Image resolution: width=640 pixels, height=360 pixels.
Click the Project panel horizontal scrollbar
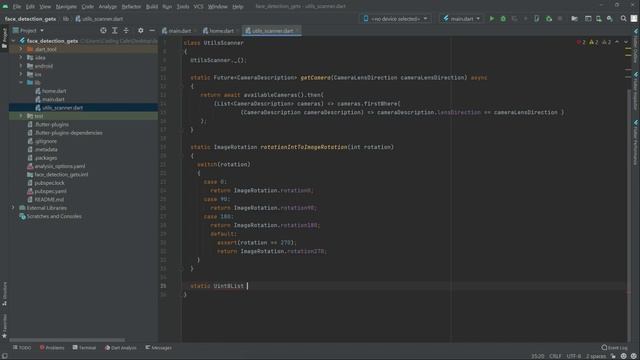67,340
